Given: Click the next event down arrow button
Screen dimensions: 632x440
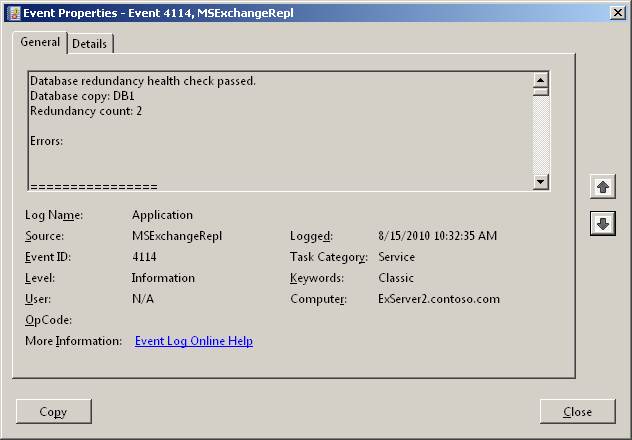Looking at the screenshot, I should 602,224.
